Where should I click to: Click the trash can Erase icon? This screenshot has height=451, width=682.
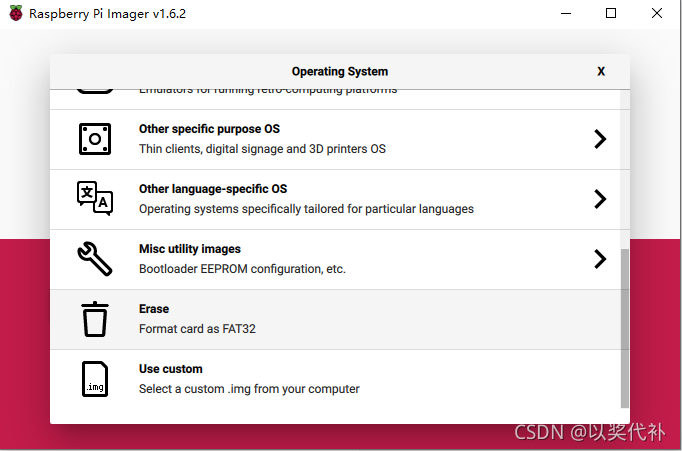pos(95,319)
